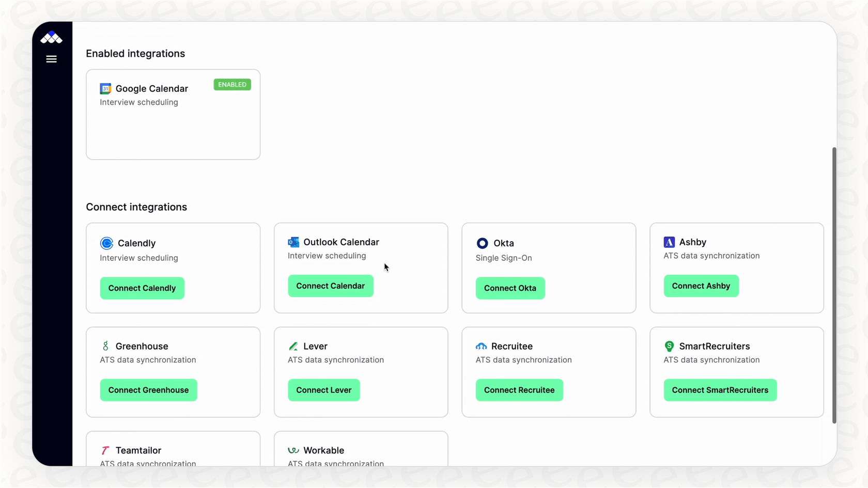The height and width of the screenshot is (488, 868).
Task: Click the Lever pencil icon
Action: pos(293,346)
